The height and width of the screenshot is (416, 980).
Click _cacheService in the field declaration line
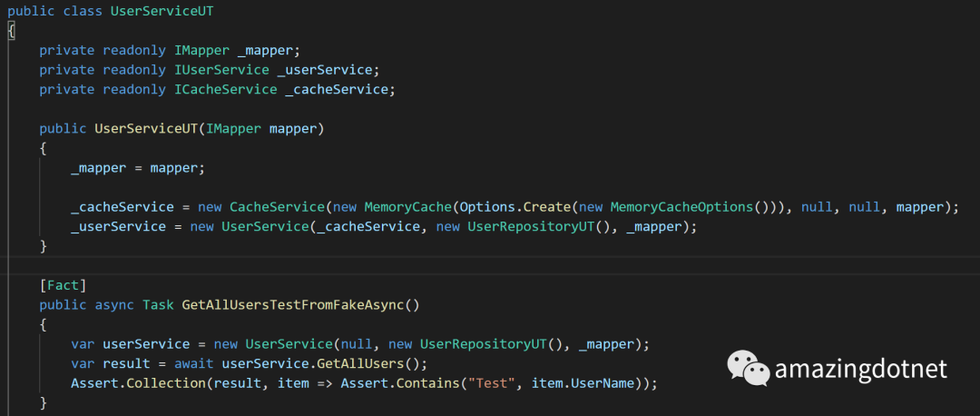(337, 89)
